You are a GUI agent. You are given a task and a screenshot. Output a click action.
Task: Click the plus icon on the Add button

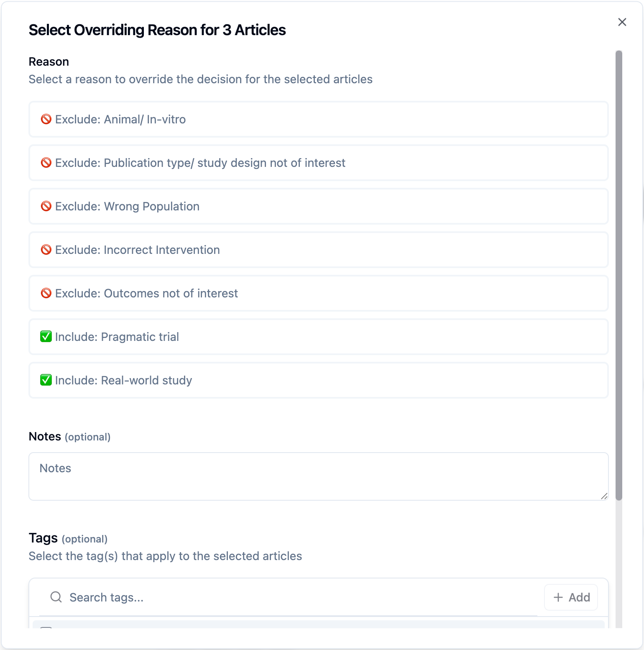click(x=558, y=597)
